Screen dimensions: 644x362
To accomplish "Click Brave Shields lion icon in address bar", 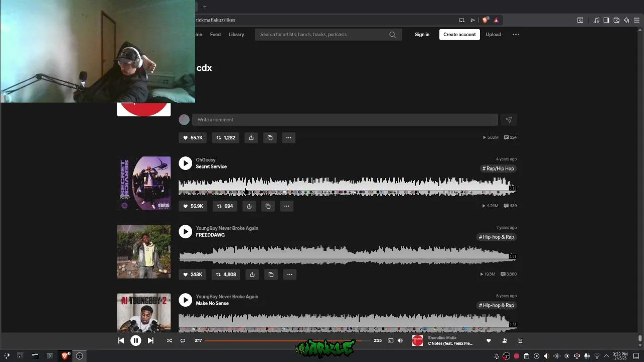I will pyautogui.click(x=485, y=20).
